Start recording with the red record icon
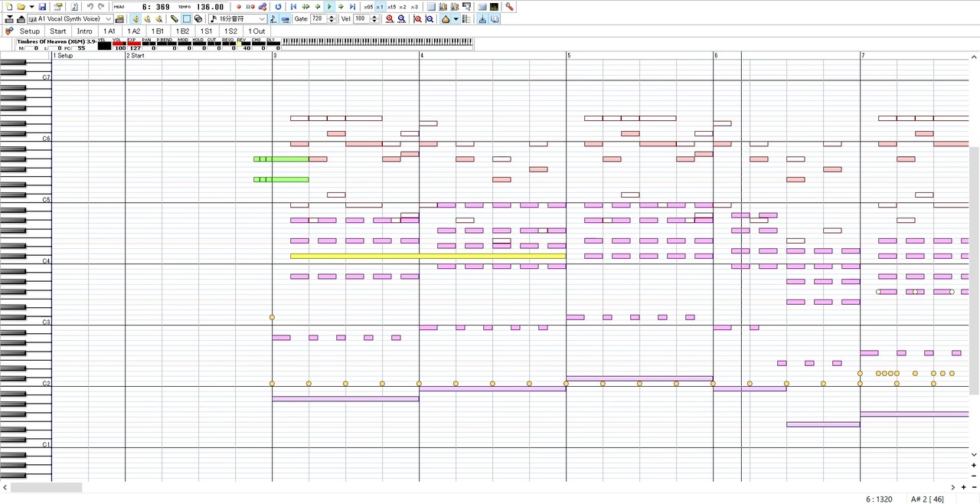The image size is (980, 504). 239,7
